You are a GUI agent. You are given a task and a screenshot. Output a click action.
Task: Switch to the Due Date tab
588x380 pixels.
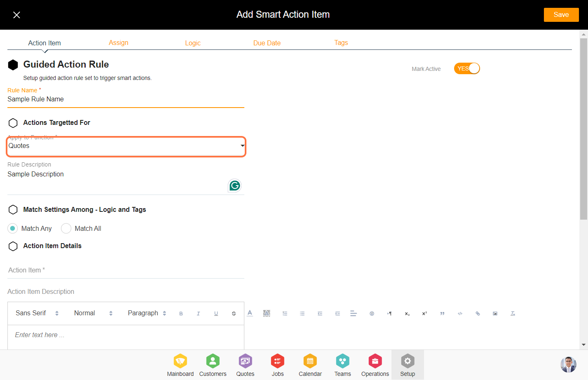[267, 43]
